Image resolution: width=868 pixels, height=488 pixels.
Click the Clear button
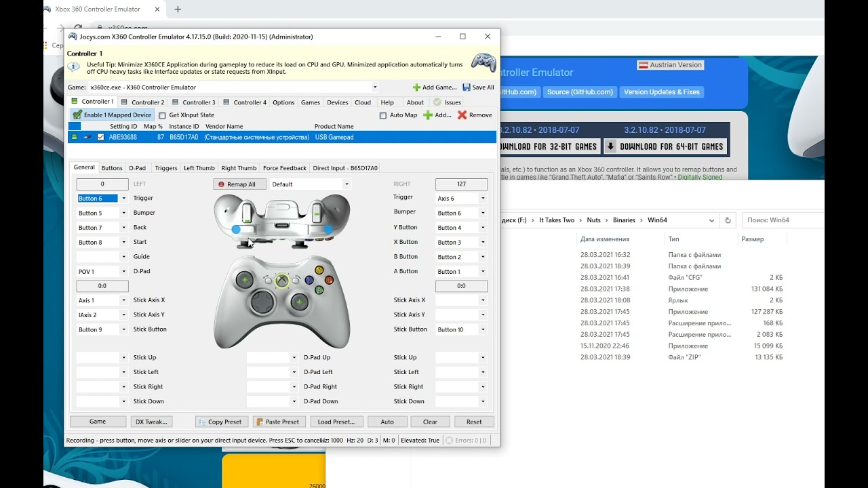(431, 422)
